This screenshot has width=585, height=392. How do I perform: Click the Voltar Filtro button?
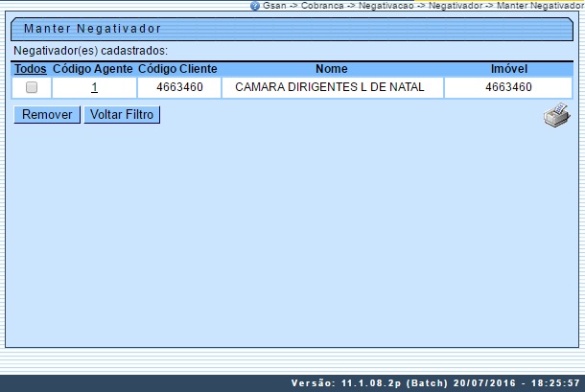[x=122, y=114]
